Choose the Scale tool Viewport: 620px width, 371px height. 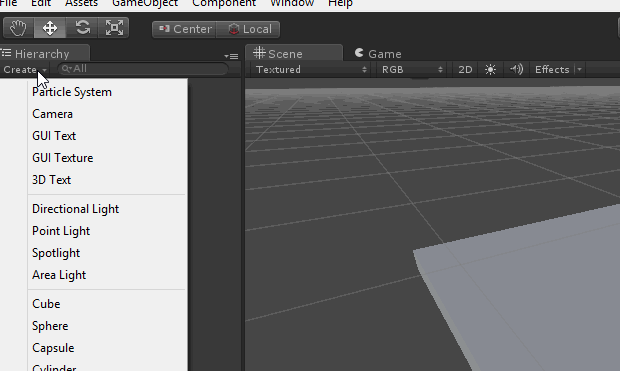[114, 28]
